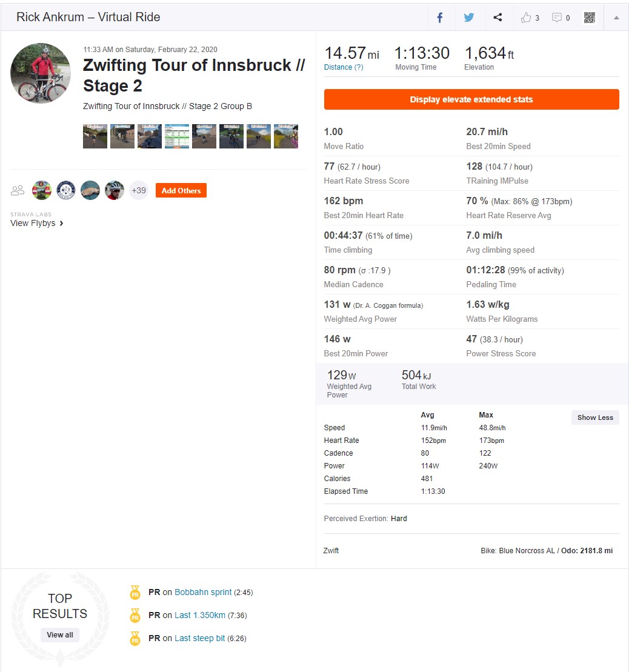Open comments speech bubble icon
This screenshot has width=629, height=672.
(x=557, y=18)
